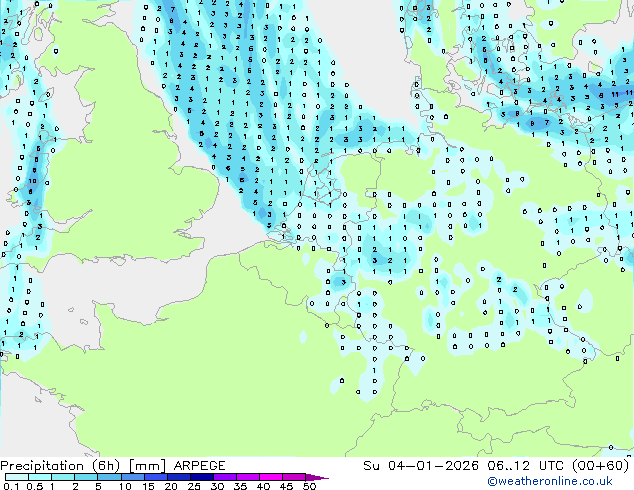Click the 'Su 04-01-2026' date text
The image size is (634, 490).
421,466
